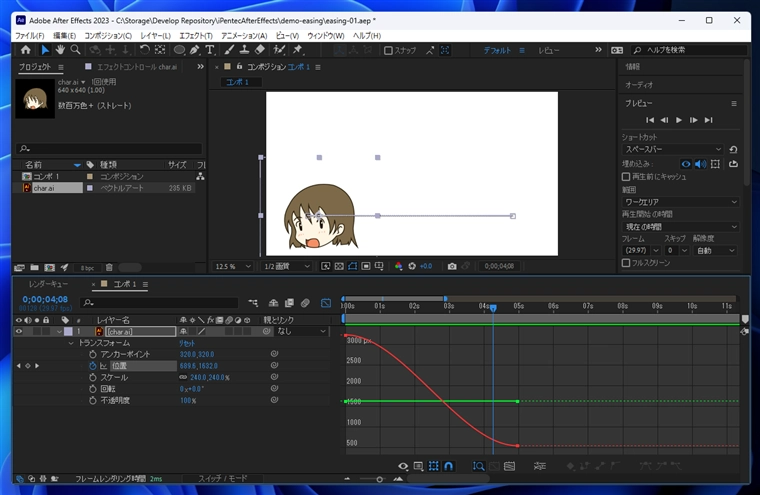Open the Composition (コンポジション) menu
The width and height of the screenshot is (760, 495).
click(x=108, y=36)
